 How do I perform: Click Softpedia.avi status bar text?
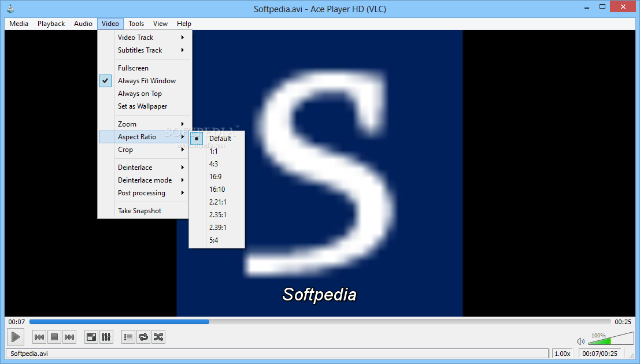(x=29, y=354)
